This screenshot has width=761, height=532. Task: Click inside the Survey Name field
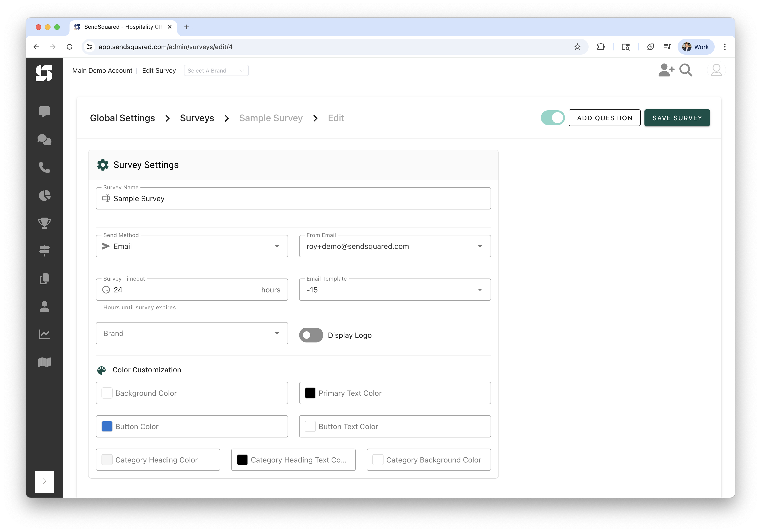coord(293,198)
